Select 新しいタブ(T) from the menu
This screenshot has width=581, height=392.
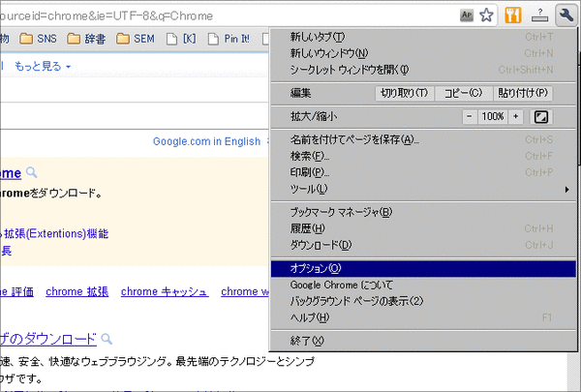pos(423,37)
